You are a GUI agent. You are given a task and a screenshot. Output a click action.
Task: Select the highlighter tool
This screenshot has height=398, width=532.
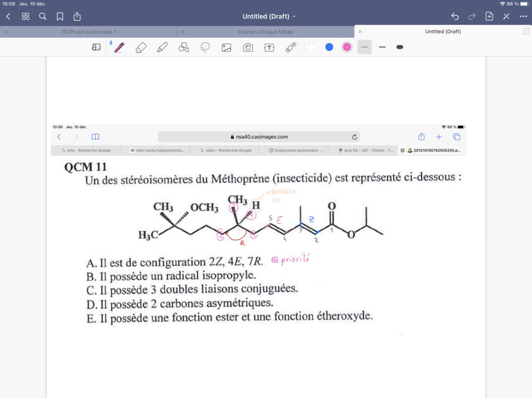point(162,47)
